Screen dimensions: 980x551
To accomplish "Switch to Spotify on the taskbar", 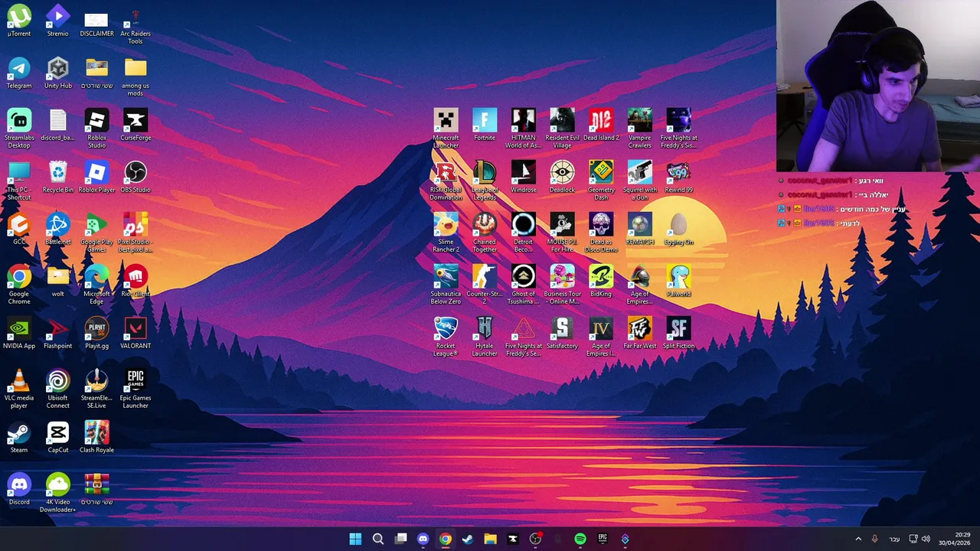I will [580, 539].
